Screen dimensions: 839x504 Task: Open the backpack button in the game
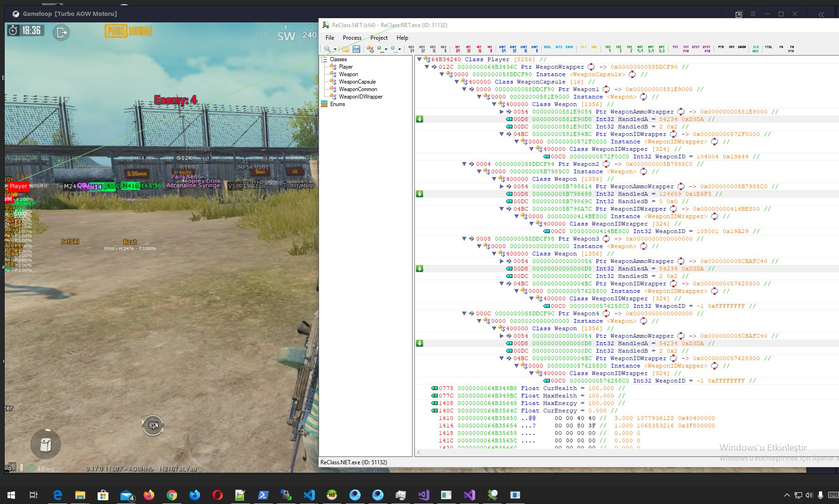click(x=46, y=444)
